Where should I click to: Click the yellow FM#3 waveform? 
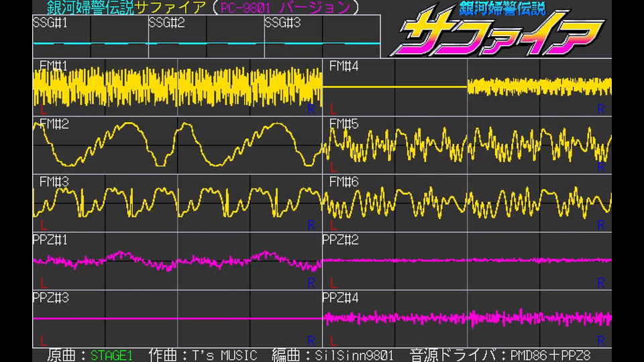(177, 202)
